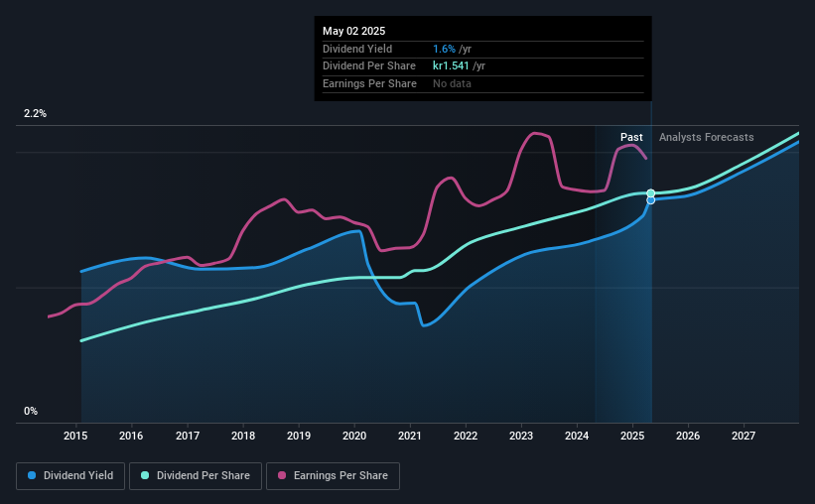Click the teal dividend per share data point marker
This screenshot has width=815, height=504.
[651, 193]
